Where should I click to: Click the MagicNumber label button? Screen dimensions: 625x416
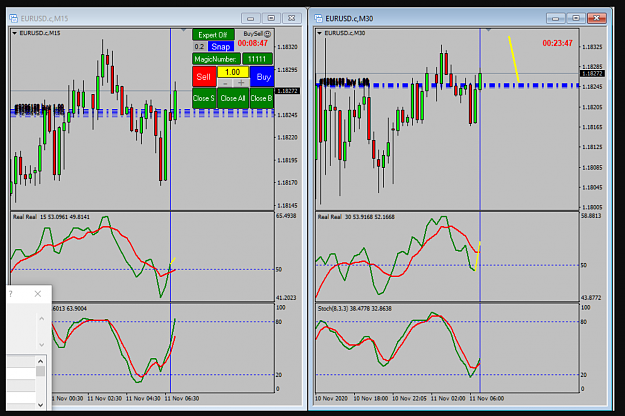[x=216, y=59]
